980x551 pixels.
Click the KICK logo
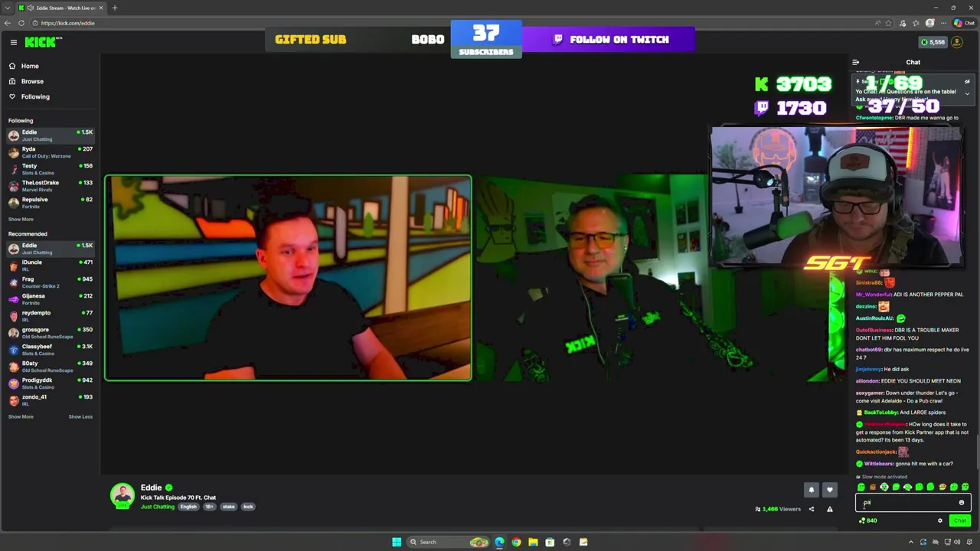(x=43, y=42)
